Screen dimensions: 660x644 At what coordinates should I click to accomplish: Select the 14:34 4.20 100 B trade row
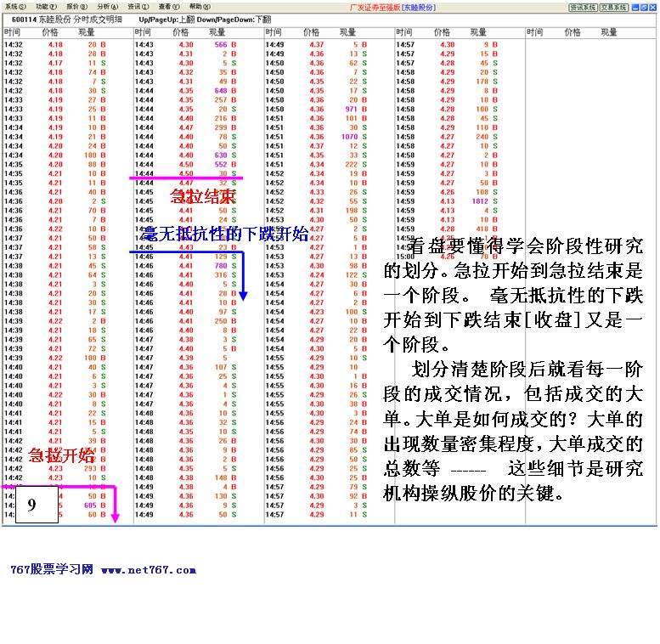[55, 155]
